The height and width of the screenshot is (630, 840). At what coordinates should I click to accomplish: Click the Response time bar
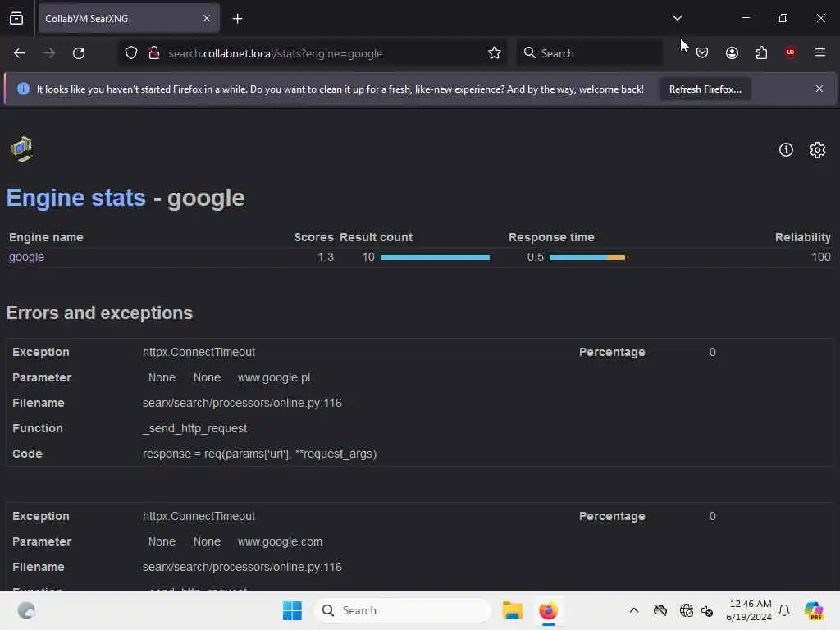tap(587, 258)
